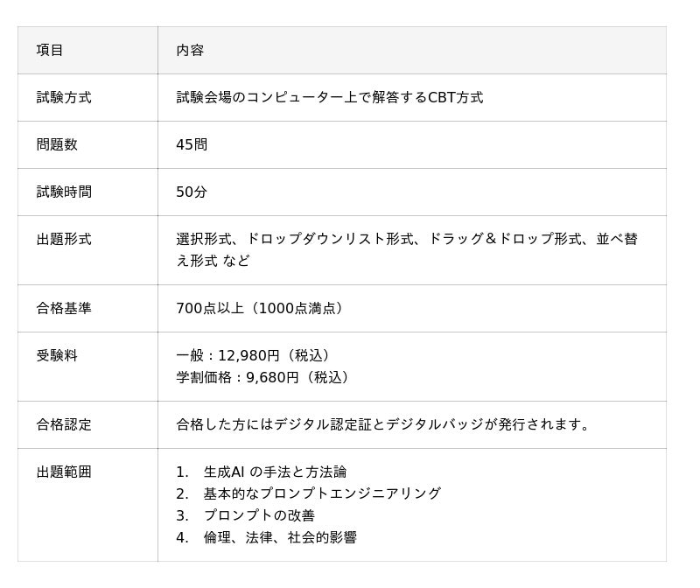Click the 45問 value cell
700x588 pixels.
pos(192,144)
